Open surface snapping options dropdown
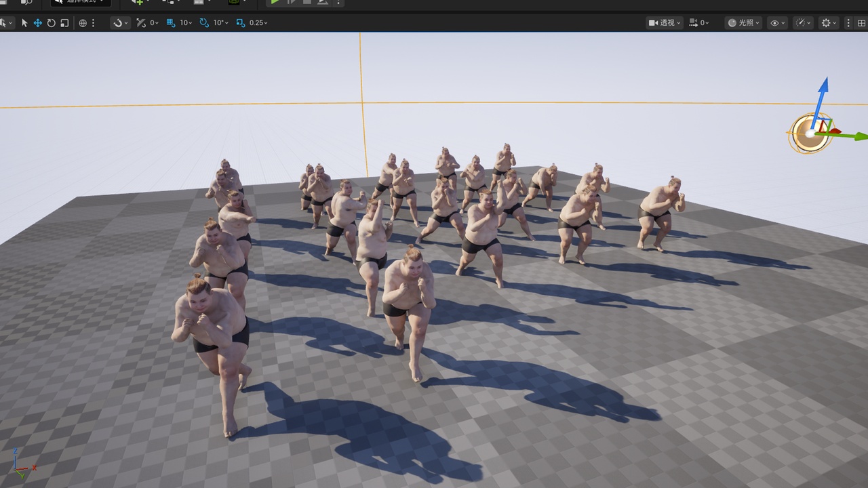This screenshot has height=488, width=868. [x=121, y=23]
